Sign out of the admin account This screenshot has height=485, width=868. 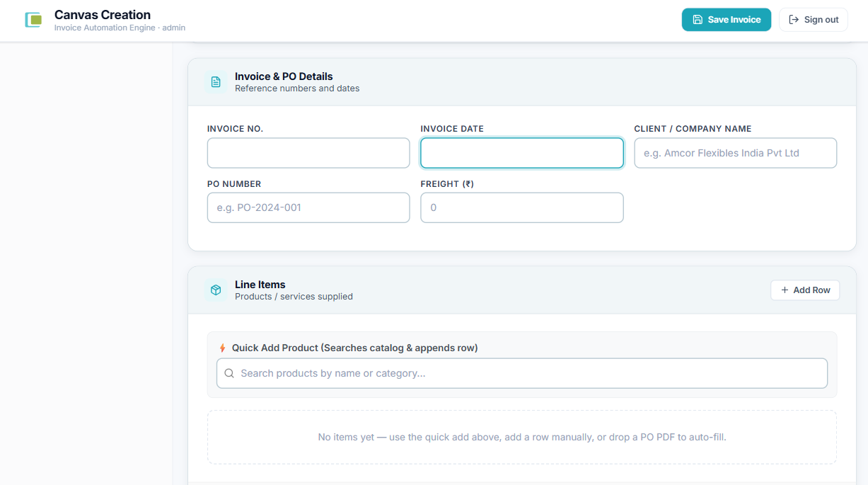[x=814, y=20]
